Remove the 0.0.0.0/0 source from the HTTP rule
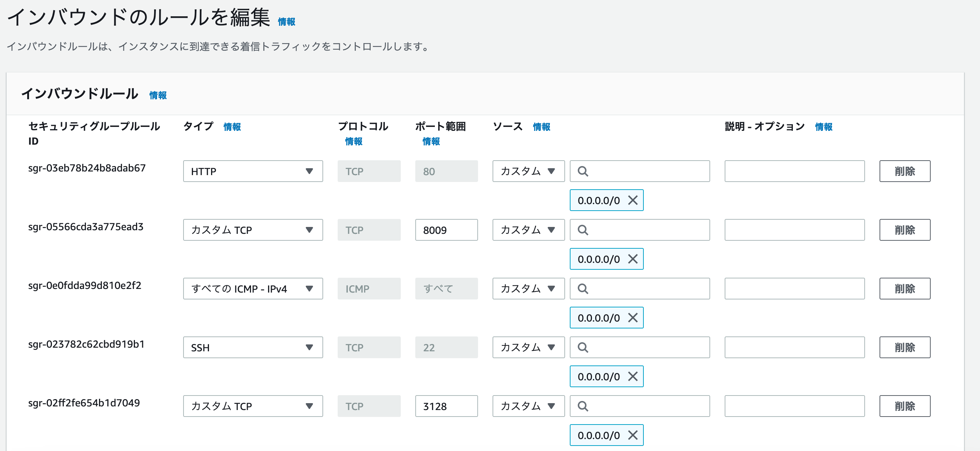The image size is (980, 451). click(633, 200)
